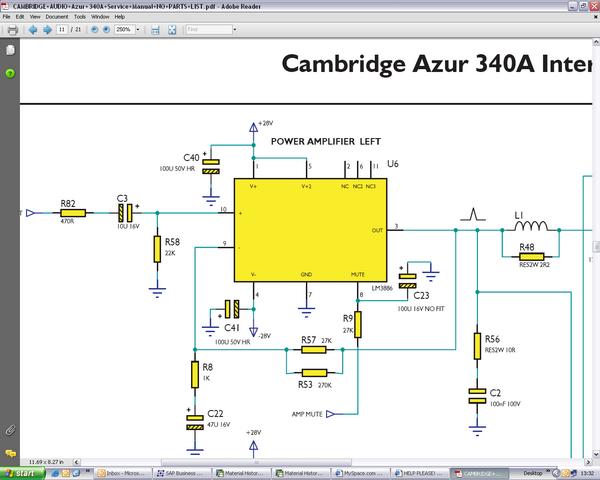Image resolution: width=600 pixels, height=480 pixels.
Task: Open the File menu
Action: [x=7, y=17]
